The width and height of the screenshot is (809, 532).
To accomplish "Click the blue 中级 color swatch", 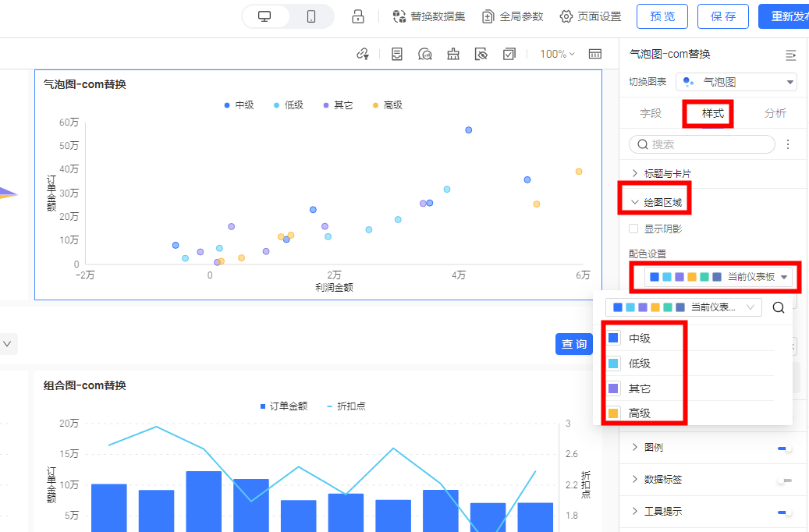I will coord(613,339).
